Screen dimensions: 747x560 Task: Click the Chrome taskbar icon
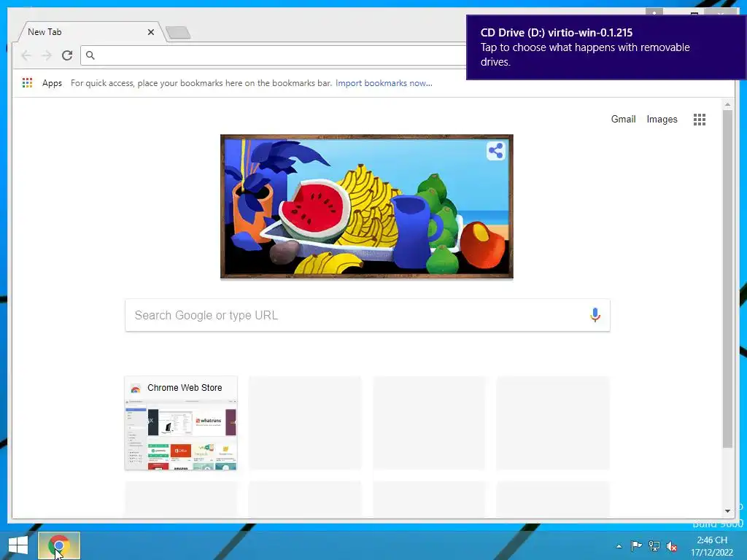(x=59, y=545)
